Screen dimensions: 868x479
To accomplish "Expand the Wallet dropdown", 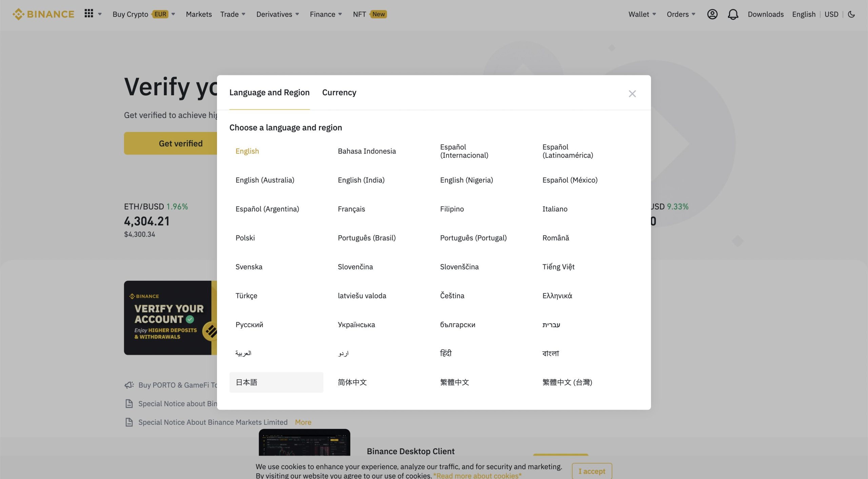I will pyautogui.click(x=642, y=14).
